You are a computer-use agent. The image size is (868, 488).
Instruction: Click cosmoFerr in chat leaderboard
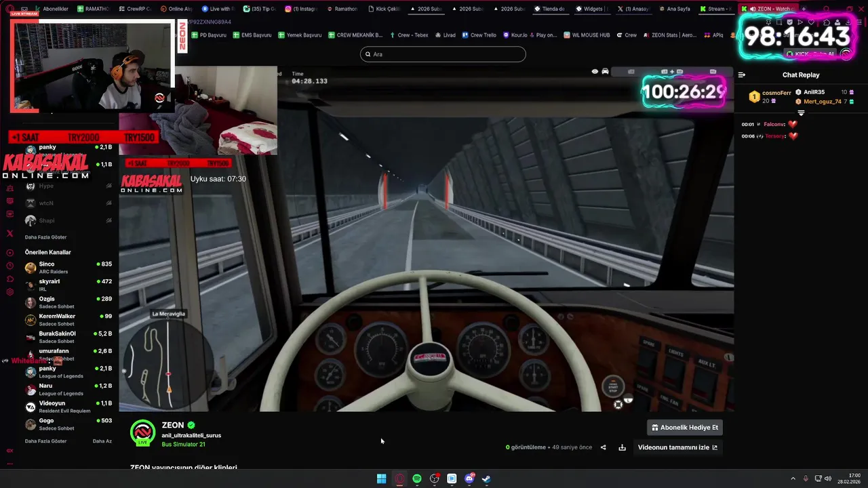776,93
